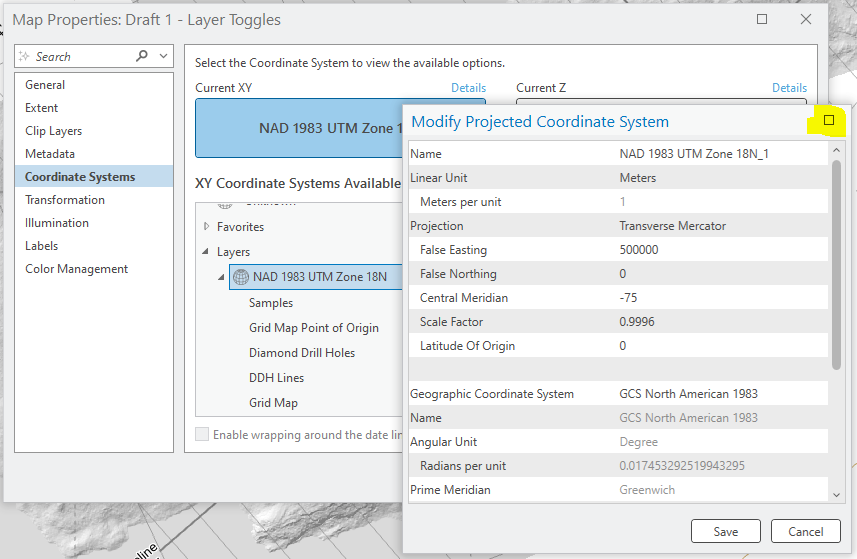Collapse the NAD 1983 UTM Zone 18N node
The image size is (857, 559).
click(x=222, y=277)
